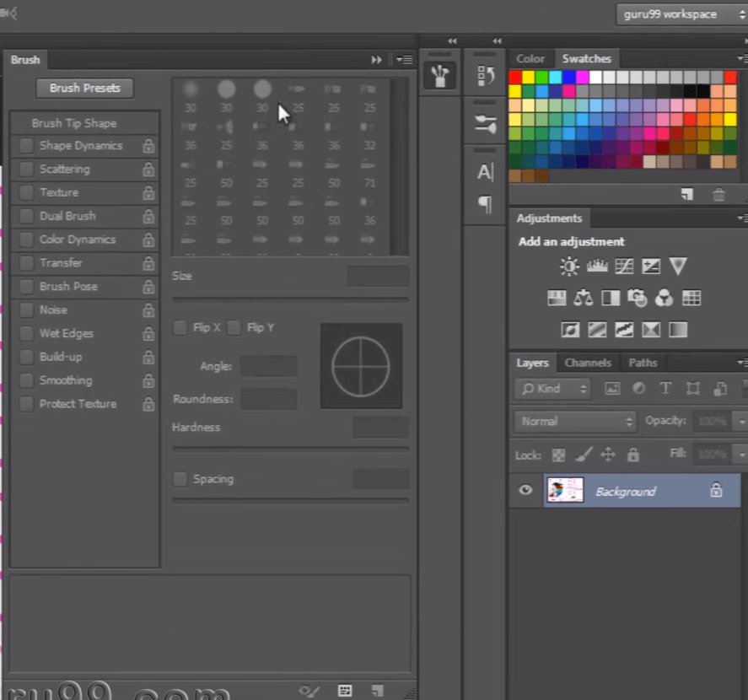Expand the Kind layer filter dropdown
The width and height of the screenshot is (748, 700).
point(553,389)
